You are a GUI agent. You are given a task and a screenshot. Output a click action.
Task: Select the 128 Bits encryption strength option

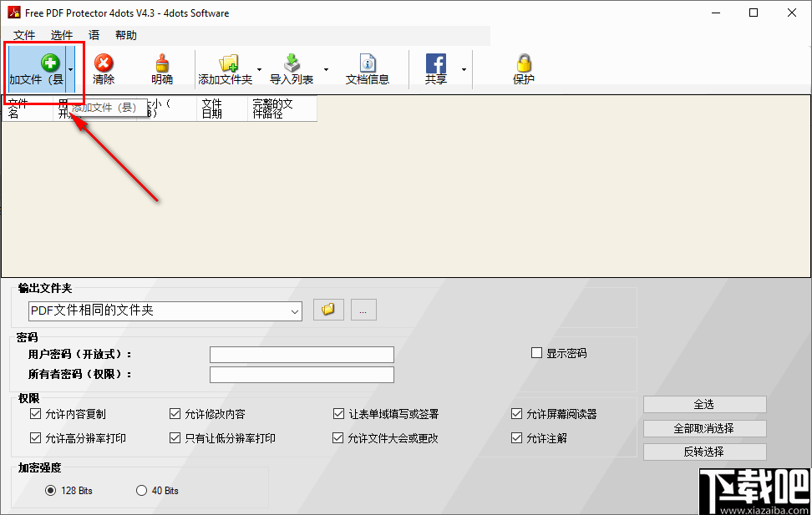tap(51, 491)
